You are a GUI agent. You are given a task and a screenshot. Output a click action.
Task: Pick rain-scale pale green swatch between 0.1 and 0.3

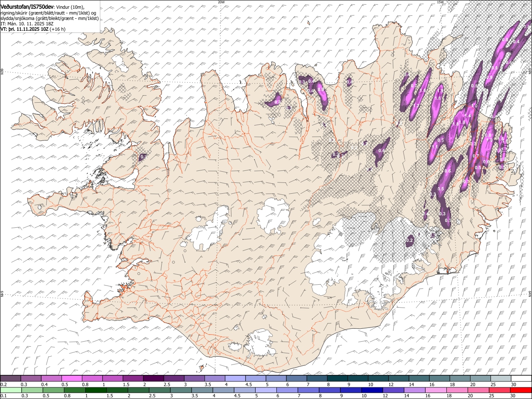click(x=11, y=390)
